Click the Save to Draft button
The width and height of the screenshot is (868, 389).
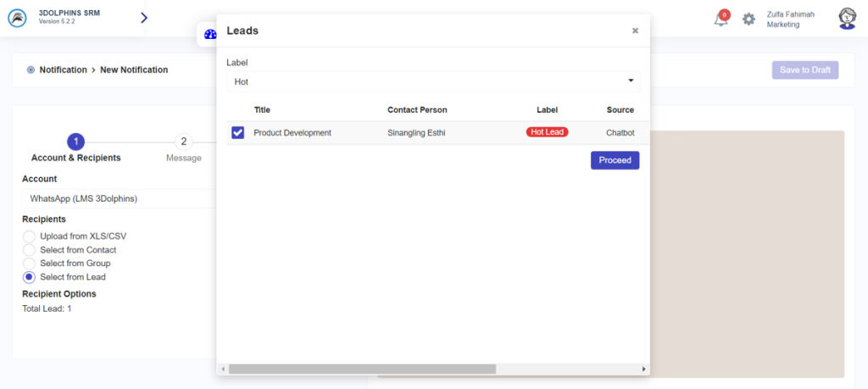coord(804,69)
